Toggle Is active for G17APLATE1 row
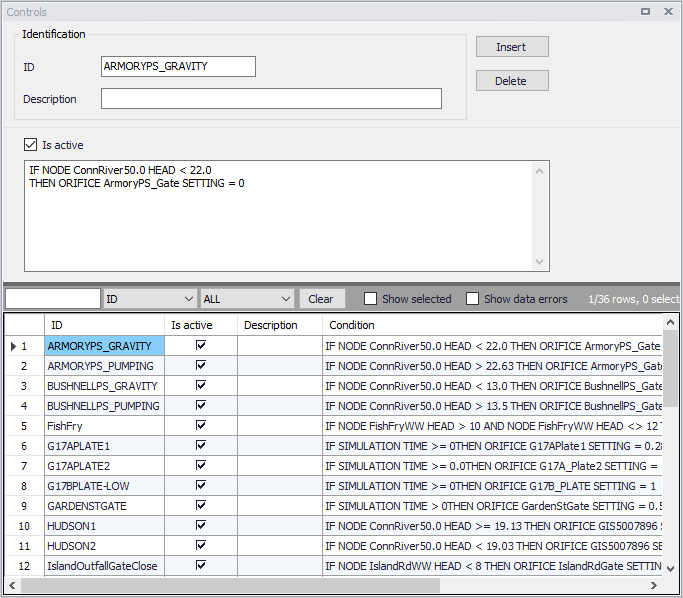683x598 pixels. tap(201, 446)
